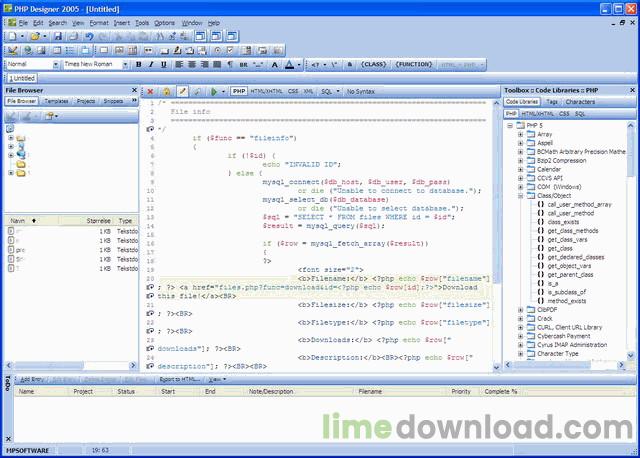The height and width of the screenshot is (458, 640).
Task: Apply Italic formatting
Action: click(151, 64)
